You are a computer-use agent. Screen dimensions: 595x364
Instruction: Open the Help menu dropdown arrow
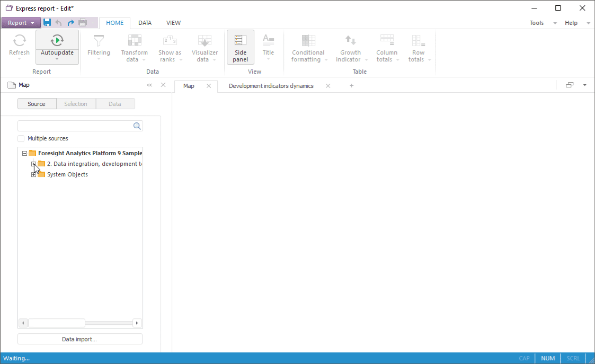coord(588,23)
